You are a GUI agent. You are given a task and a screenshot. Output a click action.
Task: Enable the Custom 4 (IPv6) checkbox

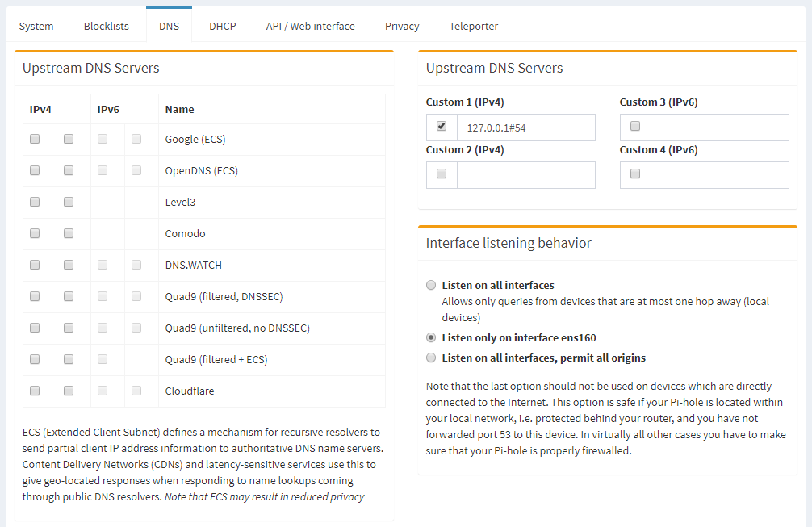point(635,174)
